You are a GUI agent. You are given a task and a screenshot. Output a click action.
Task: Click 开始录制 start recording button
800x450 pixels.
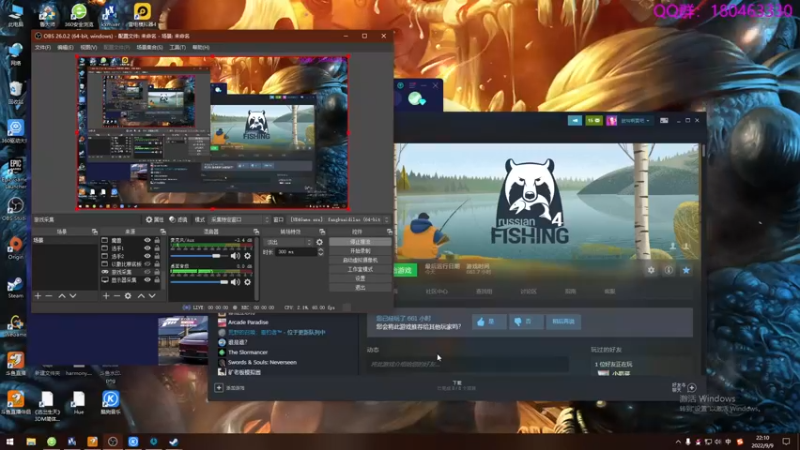click(x=360, y=251)
